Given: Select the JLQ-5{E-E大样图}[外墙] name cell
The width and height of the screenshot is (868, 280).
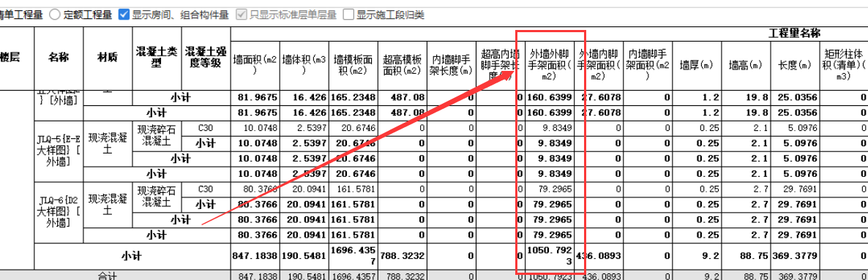Looking at the screenshot, I should pos(59,151).
